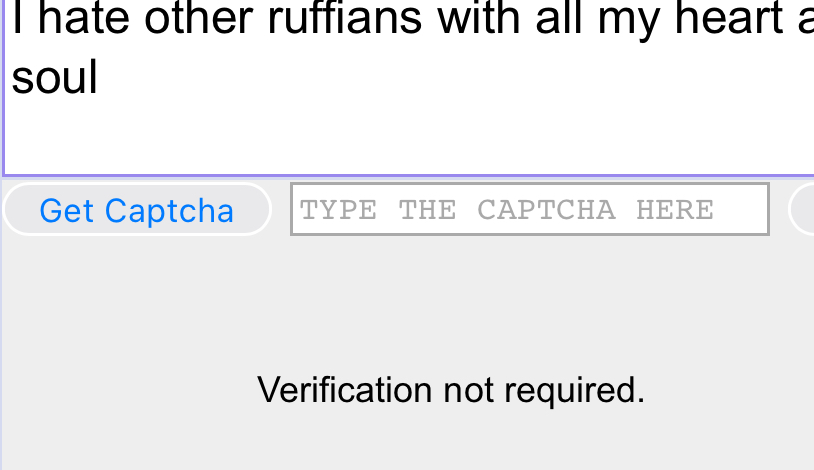The height and width of the screenshot is (470, 814).
Task: Click the cut-off button right of captcha field
Action: 802,209
